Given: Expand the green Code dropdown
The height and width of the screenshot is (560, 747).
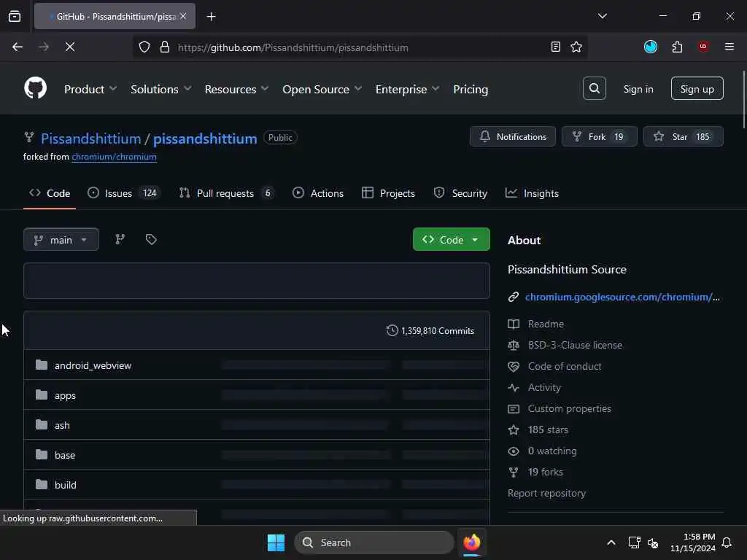Looking at the screenshot, I should point(451,239).
